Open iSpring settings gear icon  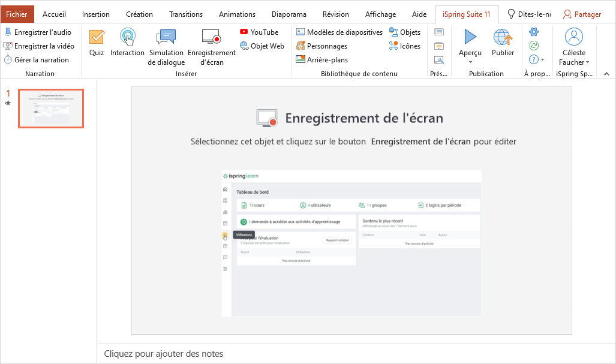click(x=534, y=32)
